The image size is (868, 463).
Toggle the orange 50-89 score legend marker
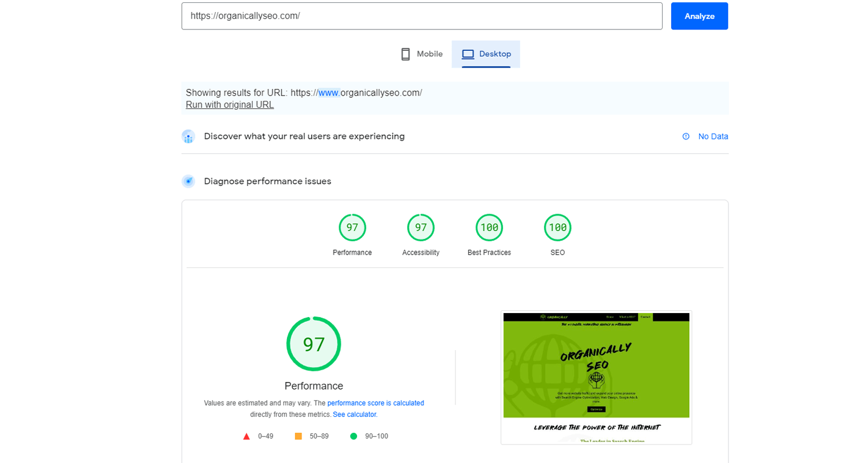(x=299, y=436)
